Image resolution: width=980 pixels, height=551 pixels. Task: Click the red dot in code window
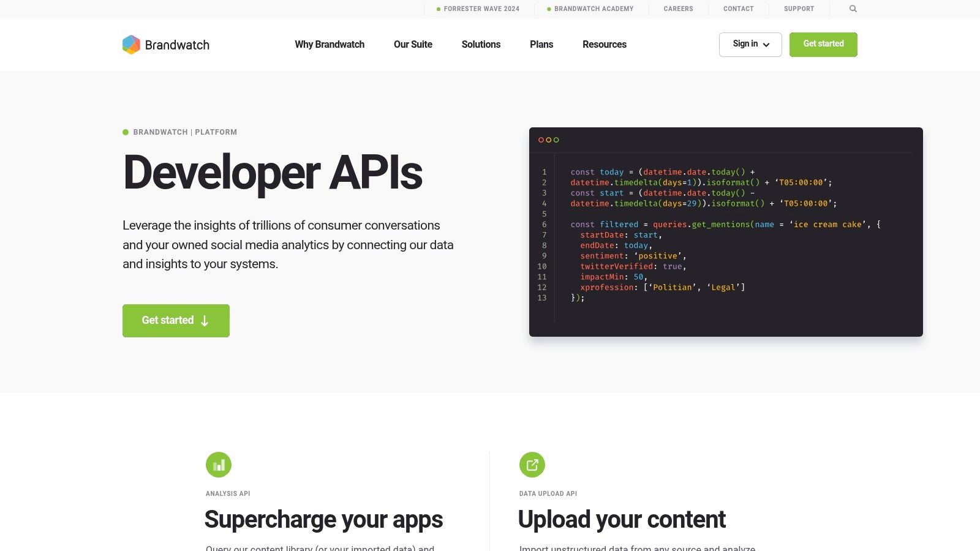tap(541, 140)
